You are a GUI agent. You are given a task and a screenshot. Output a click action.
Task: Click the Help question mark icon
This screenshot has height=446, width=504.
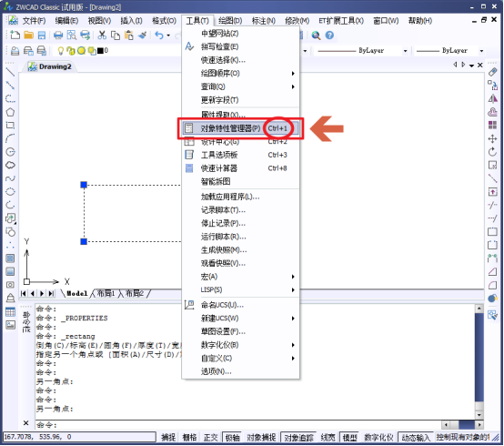coord(329,35)
